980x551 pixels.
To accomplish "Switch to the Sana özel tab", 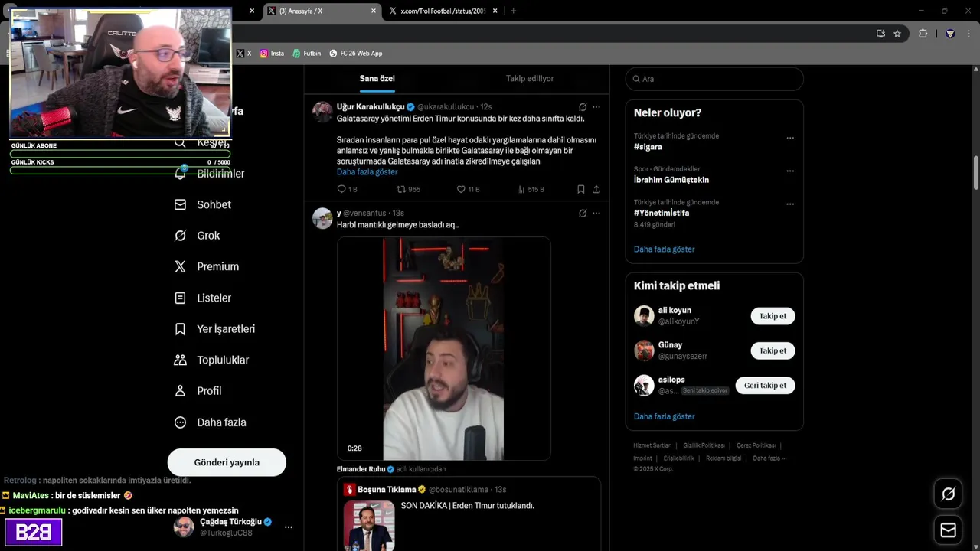I will (377, 78).
